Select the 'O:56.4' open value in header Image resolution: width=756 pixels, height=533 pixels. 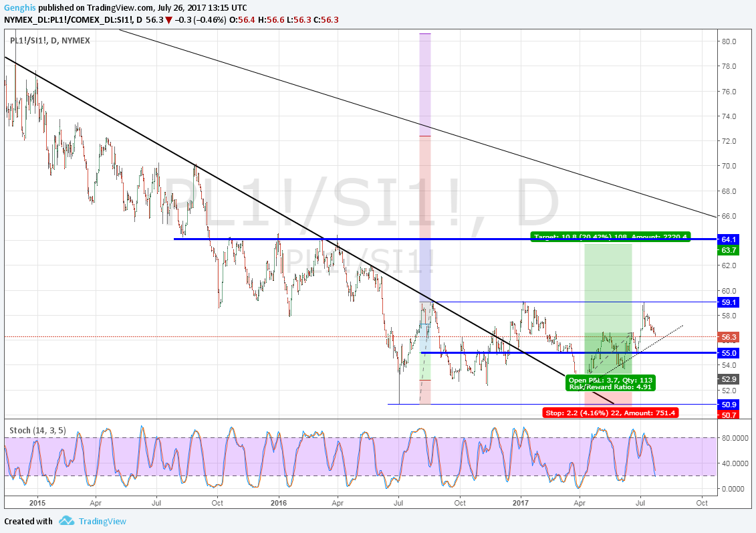(x=243, y=20)
